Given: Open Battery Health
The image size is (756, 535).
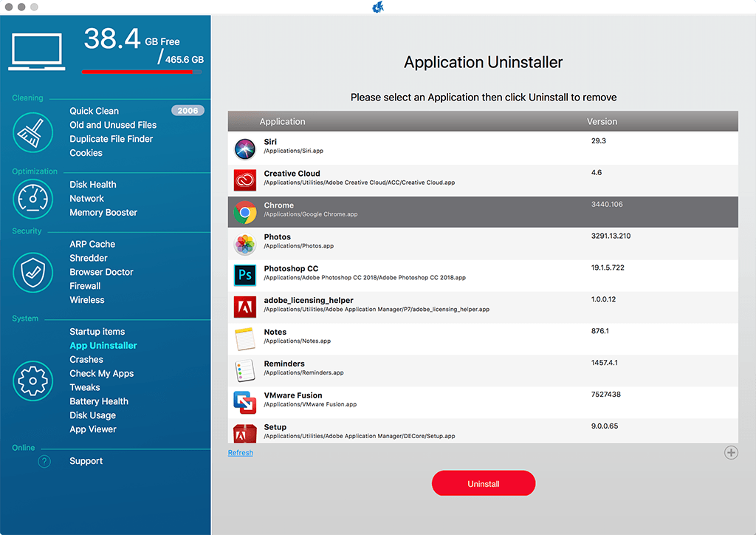Looking at the screenshot, I should click(99, 402).
